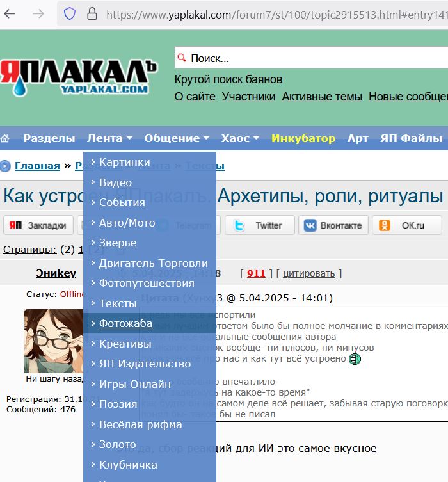The width and height of the screenshot is (448, 482).
Task: Expand the Общение dropdown menu
Action: [177, 138]
